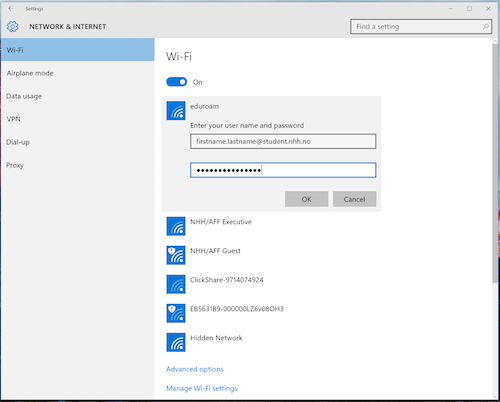Confirm credentials with the OK button
500x402 pixels.
click(x=306, y=199)
